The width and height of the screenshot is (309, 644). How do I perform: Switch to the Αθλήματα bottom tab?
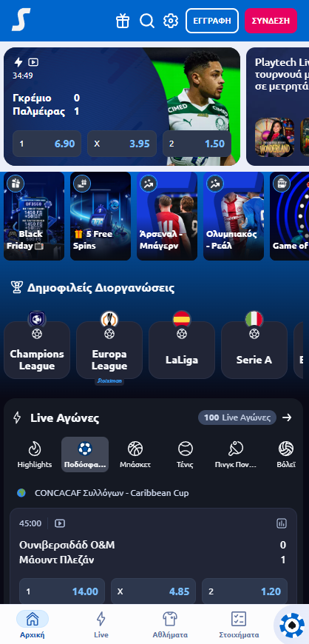[170, 625]
